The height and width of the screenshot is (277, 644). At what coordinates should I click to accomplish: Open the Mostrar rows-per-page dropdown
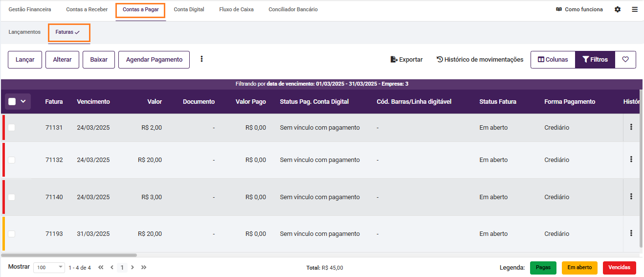point(49,268)
